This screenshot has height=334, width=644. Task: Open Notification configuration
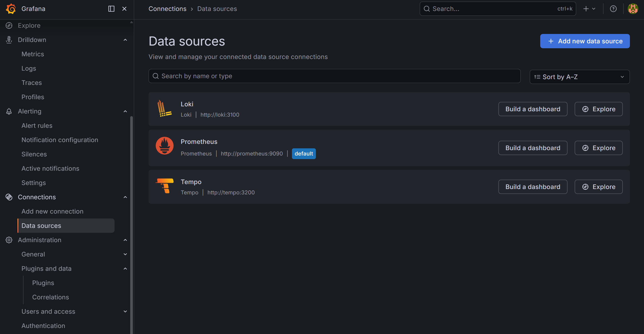click(60, 140)
